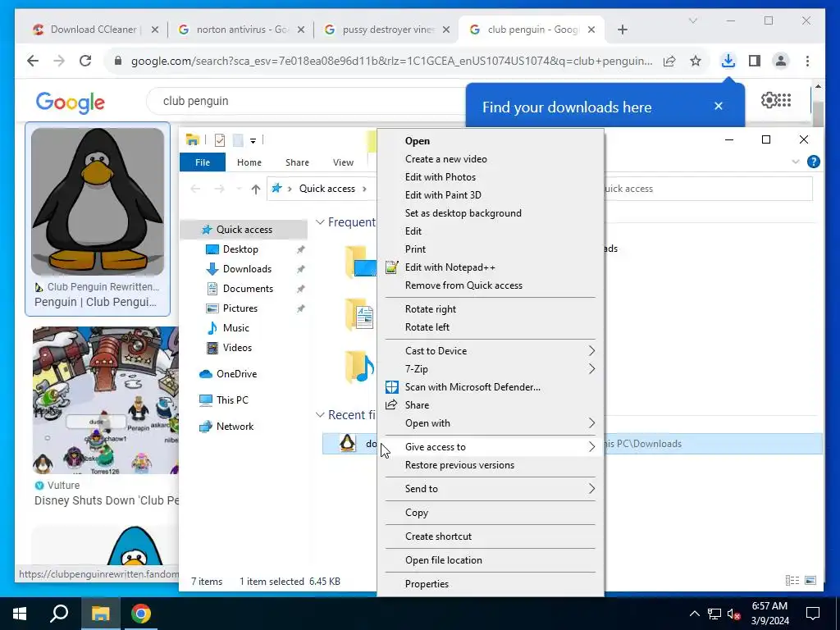840x630 pixels.
Task: Select Documents in navigation pane
Action: click(x=248, y=289)
